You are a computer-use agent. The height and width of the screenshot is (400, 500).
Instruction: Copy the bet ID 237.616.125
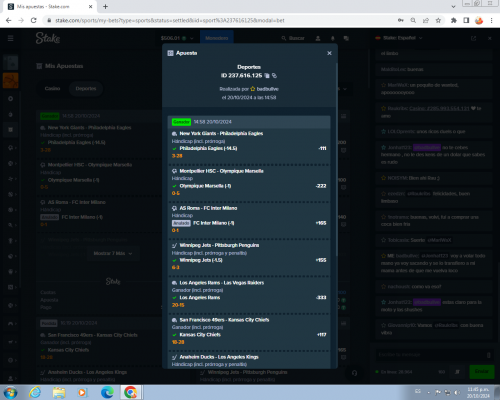click(267, 76)
